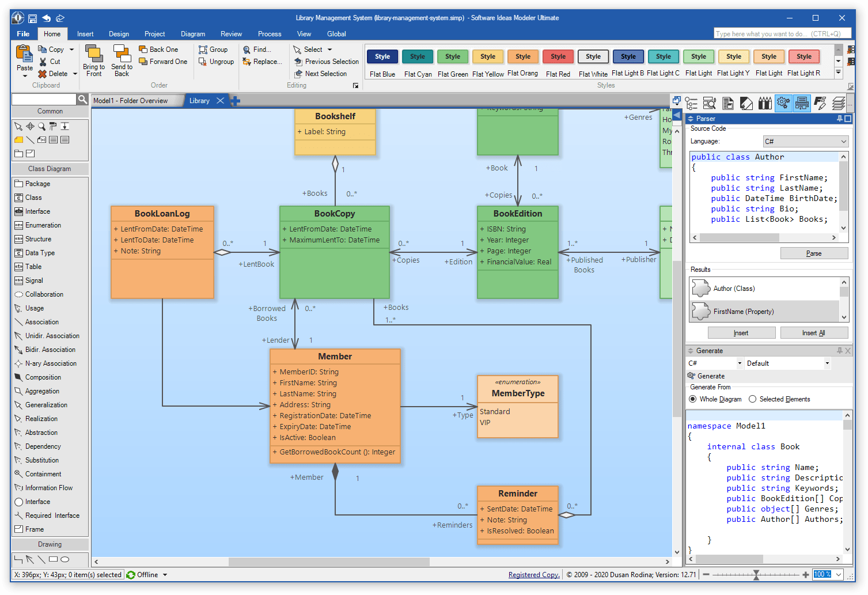Viewport: 868px width, 595px height.
Task: Click the Insert All button
Action: click(814, 333)
